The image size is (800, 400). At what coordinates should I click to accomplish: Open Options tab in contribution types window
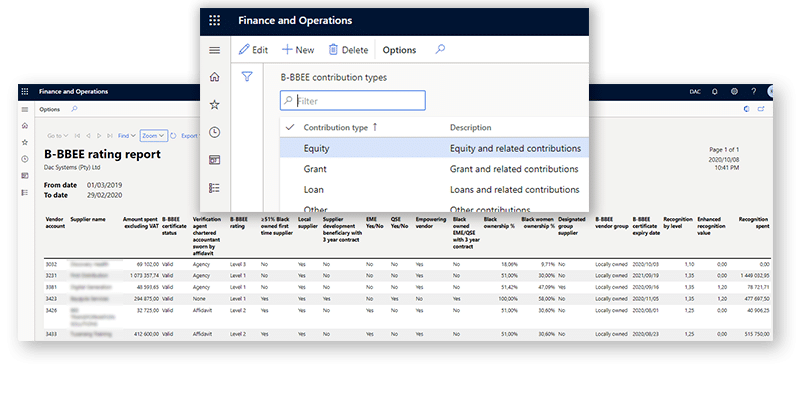[x=399, y=50]
